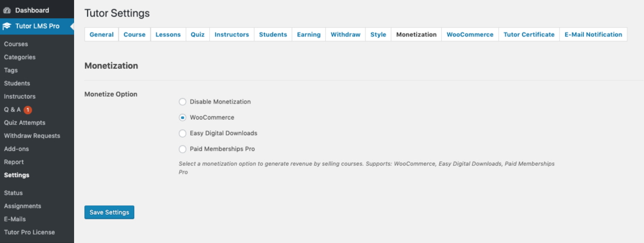Open the Quiz settings tab
Image resolution: width=644 pixels, height=243 pixels.
point(197,34)
